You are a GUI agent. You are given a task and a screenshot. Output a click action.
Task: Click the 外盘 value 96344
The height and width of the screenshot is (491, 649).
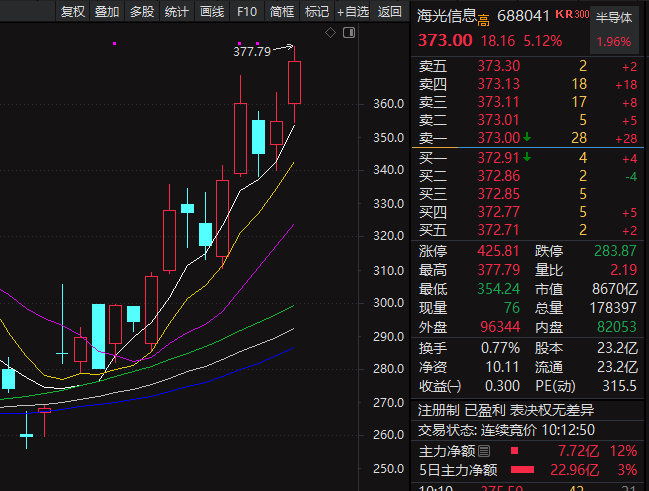click(500, 327)
